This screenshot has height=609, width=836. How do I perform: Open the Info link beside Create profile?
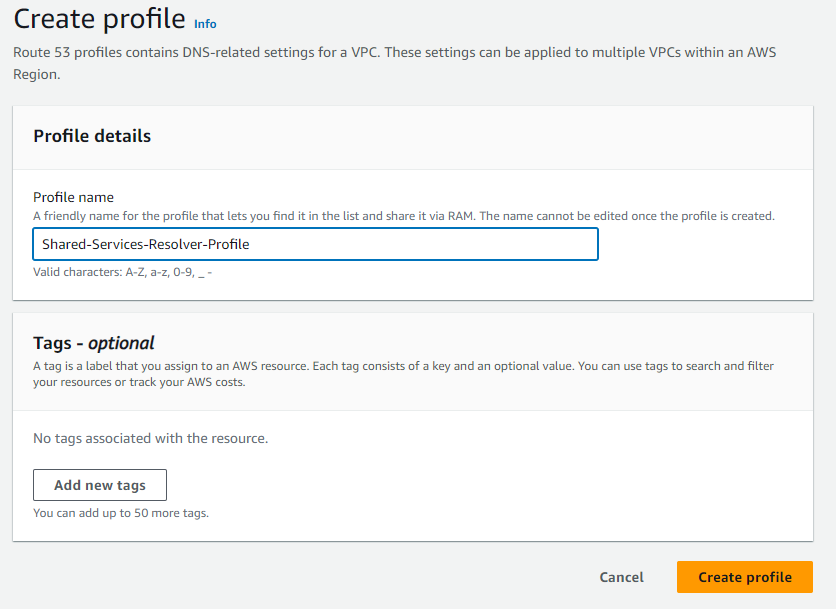click(204, 24)
